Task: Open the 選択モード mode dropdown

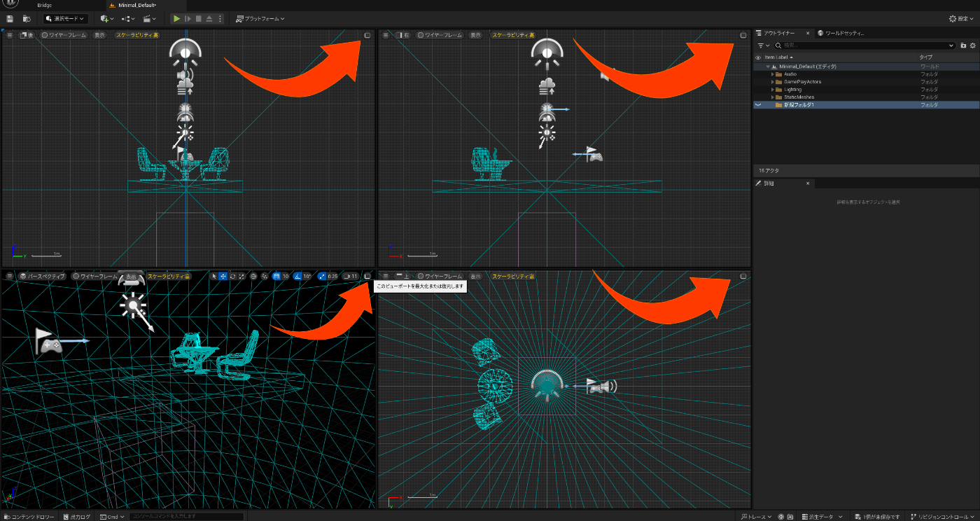Action: [66, 19]
